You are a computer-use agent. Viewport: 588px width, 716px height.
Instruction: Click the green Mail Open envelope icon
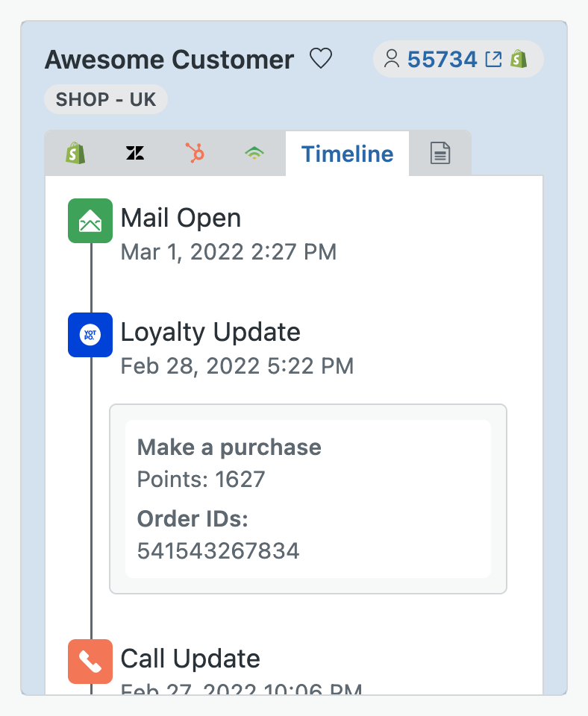[90, 221]
